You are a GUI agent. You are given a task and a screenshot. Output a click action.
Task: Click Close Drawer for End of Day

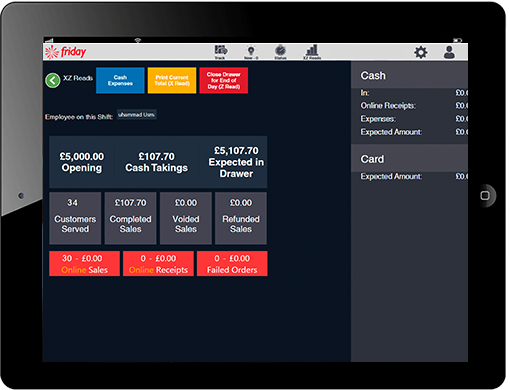(x=224, y=80)
